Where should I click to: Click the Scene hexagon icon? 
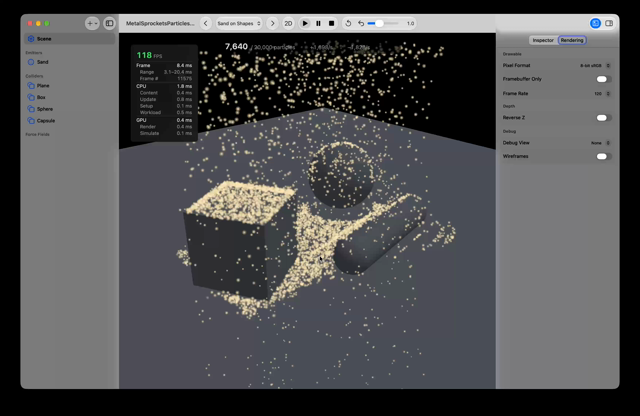pos(31,39)
